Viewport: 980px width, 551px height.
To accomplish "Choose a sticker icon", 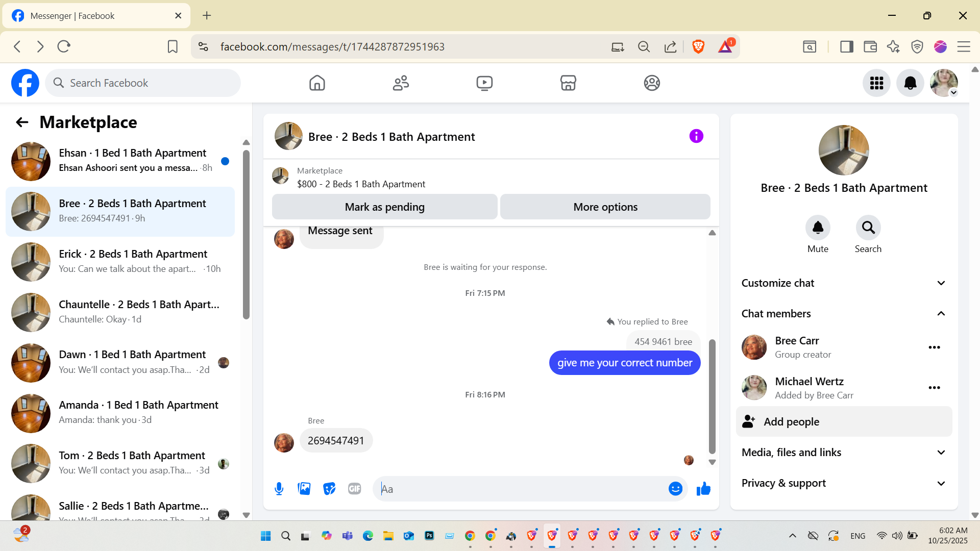I will [x=329, y=489].
